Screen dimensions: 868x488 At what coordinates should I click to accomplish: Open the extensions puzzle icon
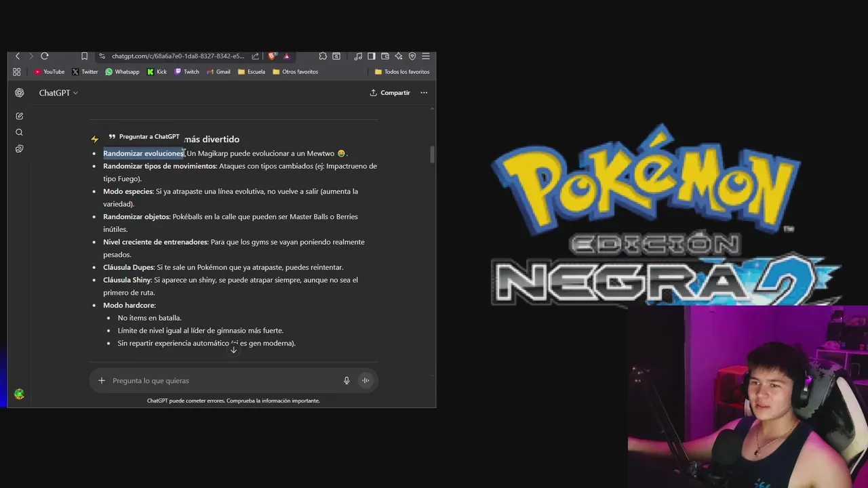click(x=323, y=56)
